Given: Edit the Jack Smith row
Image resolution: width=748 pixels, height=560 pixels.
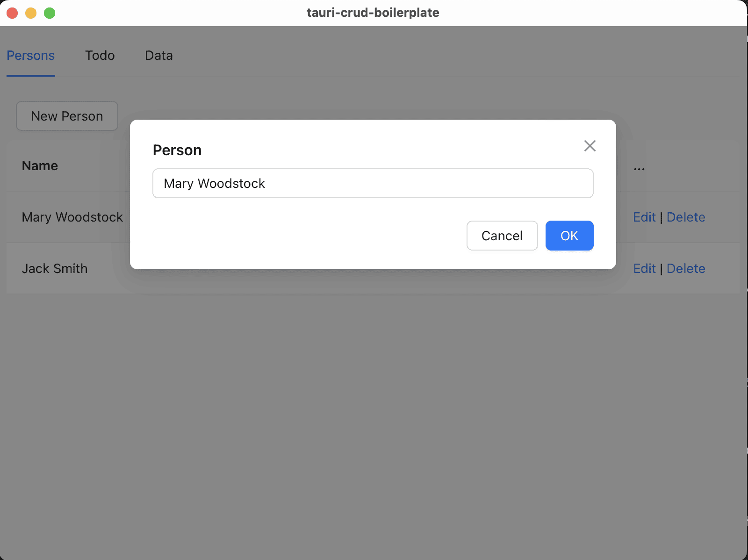Looking at the screenshot, I should [x=644, y=269].
